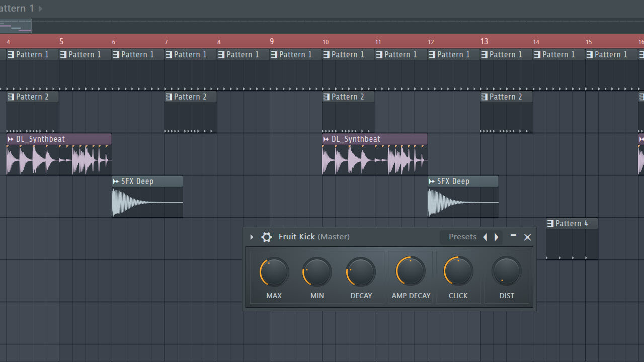This screenshot has width=644, height=362.
Task: Open Pattern 2 clip menu icon at bar 7
Action: [x=169, y=97]
